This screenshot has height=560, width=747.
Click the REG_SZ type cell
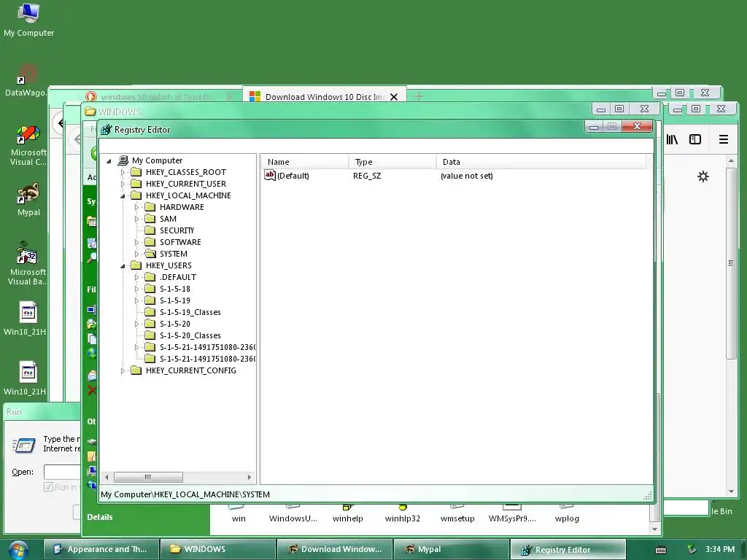(x=367, y=176)
